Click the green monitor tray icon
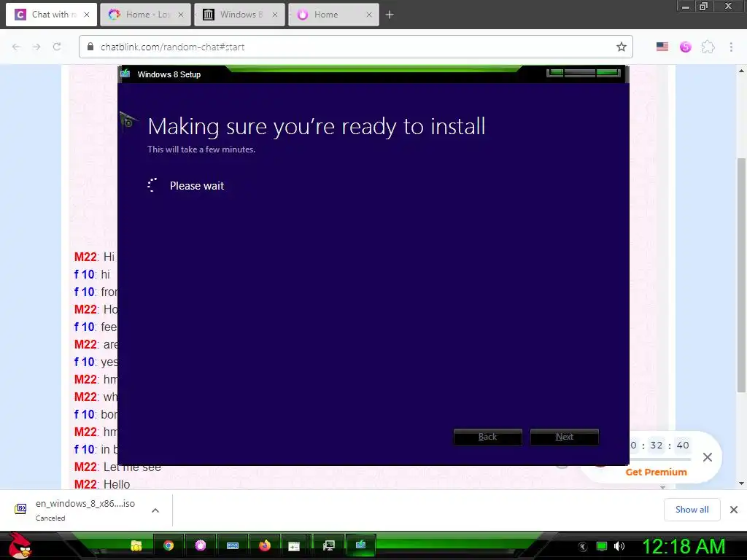This screenshot has height=560, width=747. point(602,546)
